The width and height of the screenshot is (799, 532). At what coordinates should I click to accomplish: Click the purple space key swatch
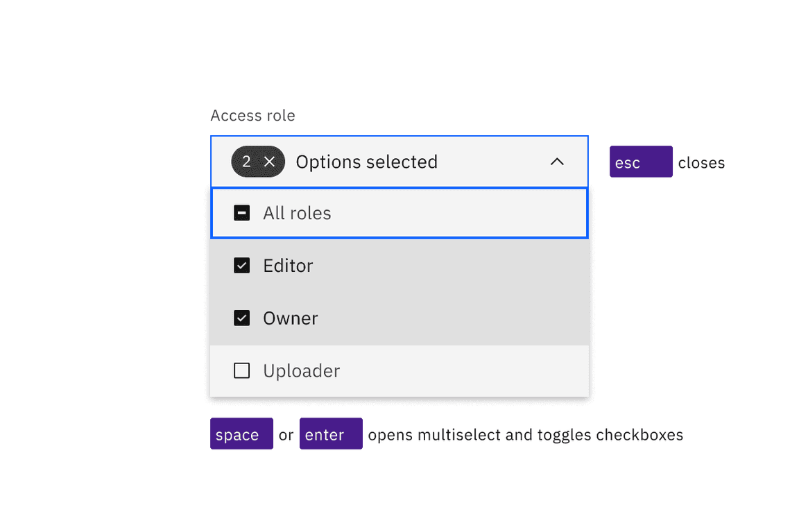click(x=241, y=434)
